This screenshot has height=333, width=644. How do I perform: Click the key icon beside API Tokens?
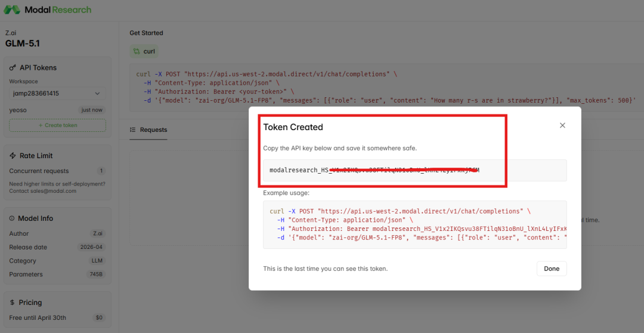(x=13, y=68)
